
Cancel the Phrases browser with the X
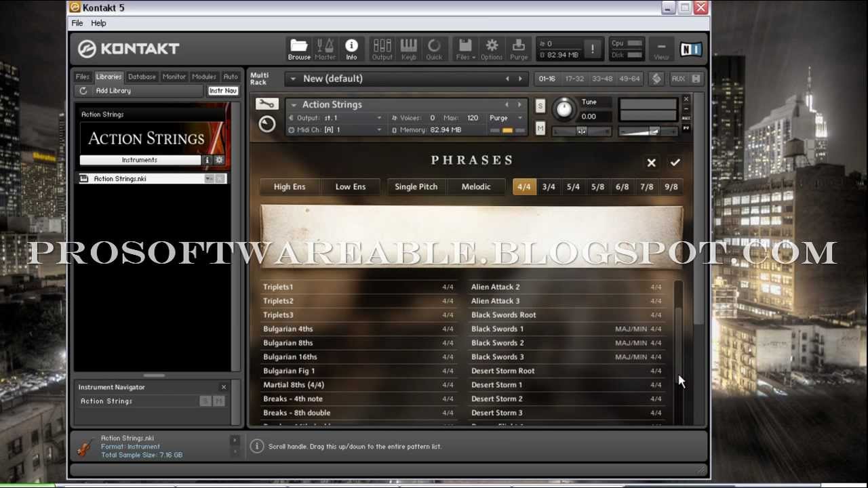click(651, 163)
